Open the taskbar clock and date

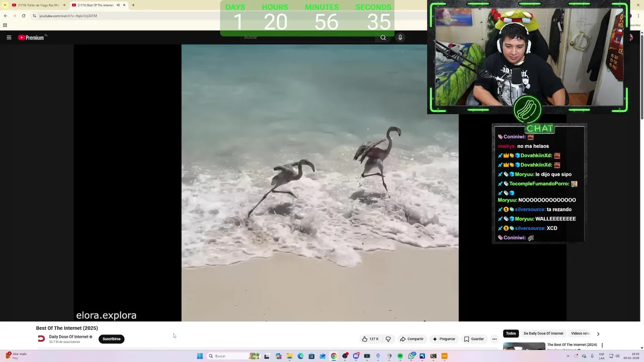point(631,356)
